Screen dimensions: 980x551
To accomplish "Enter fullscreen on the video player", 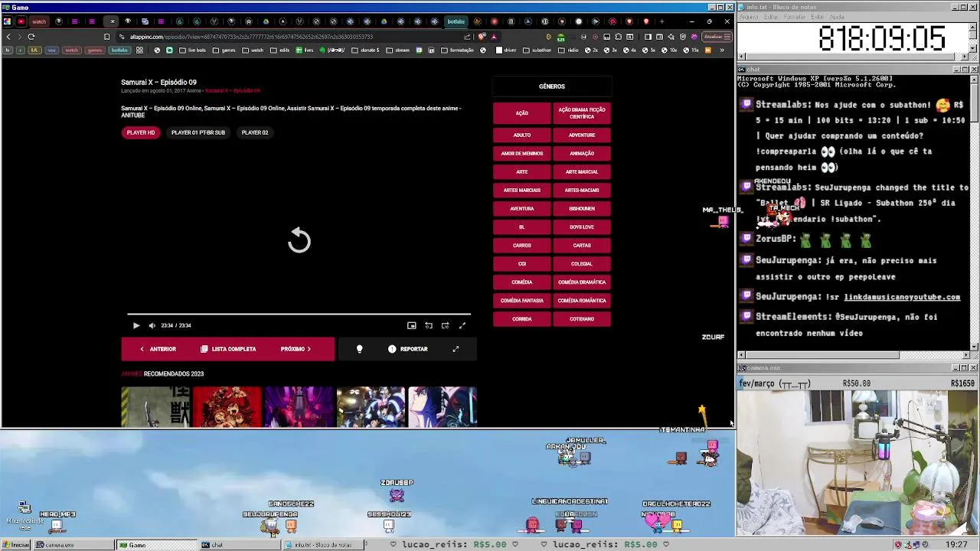I will click(x=462, y=325).
